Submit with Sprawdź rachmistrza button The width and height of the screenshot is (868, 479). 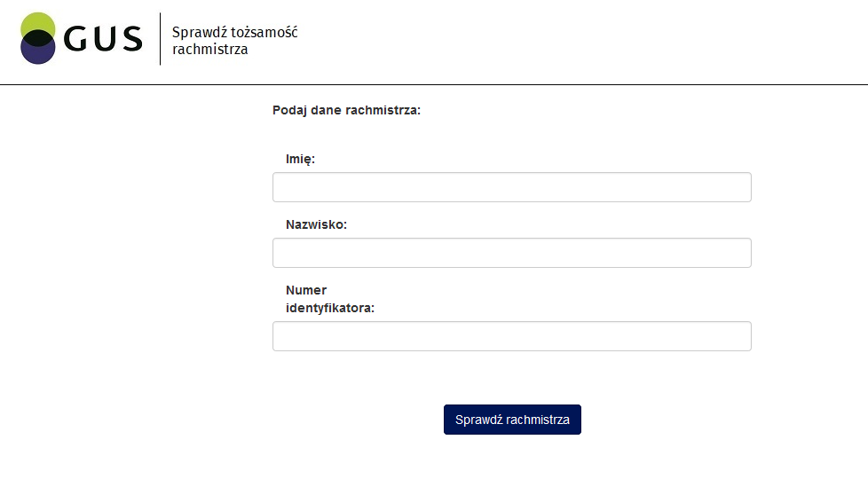(512, 420)
